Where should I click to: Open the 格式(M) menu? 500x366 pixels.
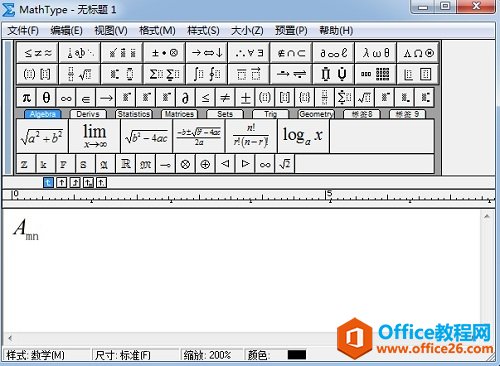click(157, 31)
